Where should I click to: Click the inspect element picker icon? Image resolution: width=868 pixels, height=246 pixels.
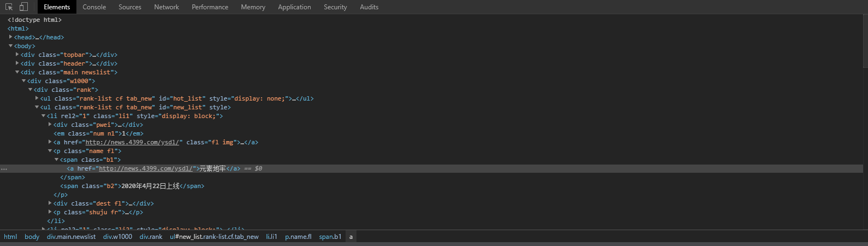(x=9, y=7)
